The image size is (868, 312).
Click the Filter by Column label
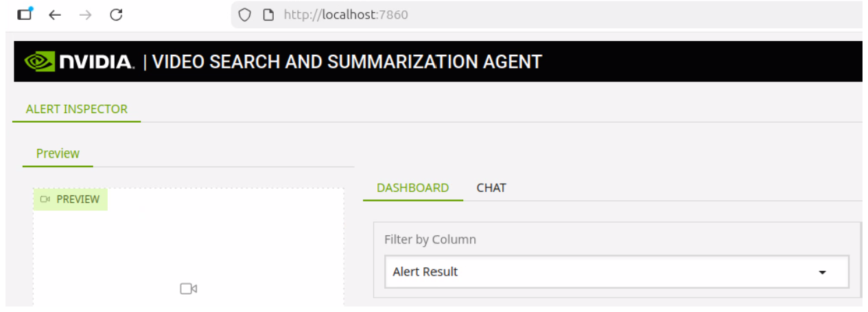coord(430,239)
